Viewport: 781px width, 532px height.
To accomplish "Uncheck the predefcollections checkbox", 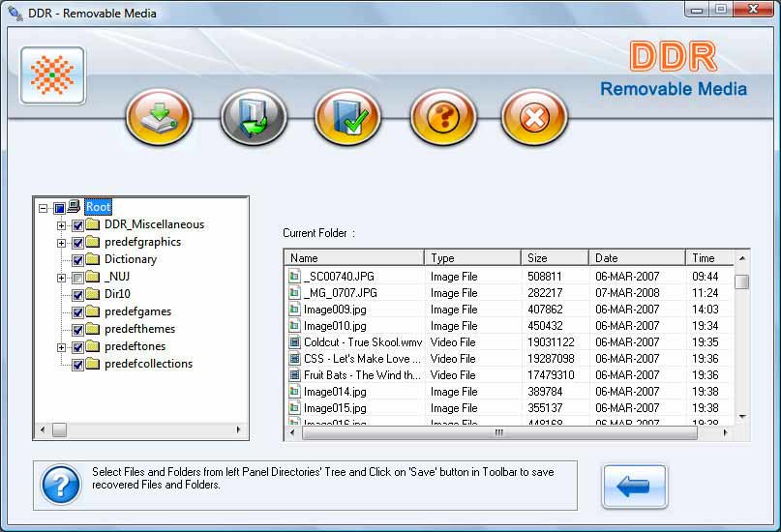I will tap(77, 365).
